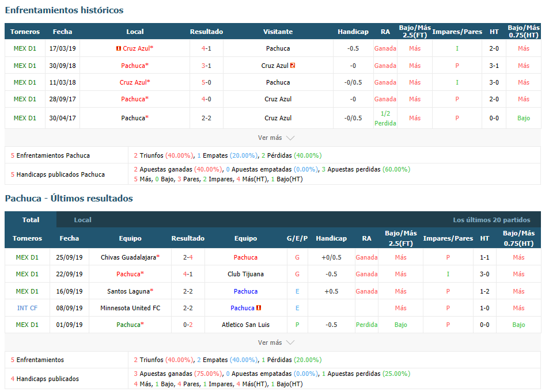Image resolution: width=549 pixels, height=392 pixels.
Task: Open Minnesota United FC team link
Action: click(x=130, y=308)
